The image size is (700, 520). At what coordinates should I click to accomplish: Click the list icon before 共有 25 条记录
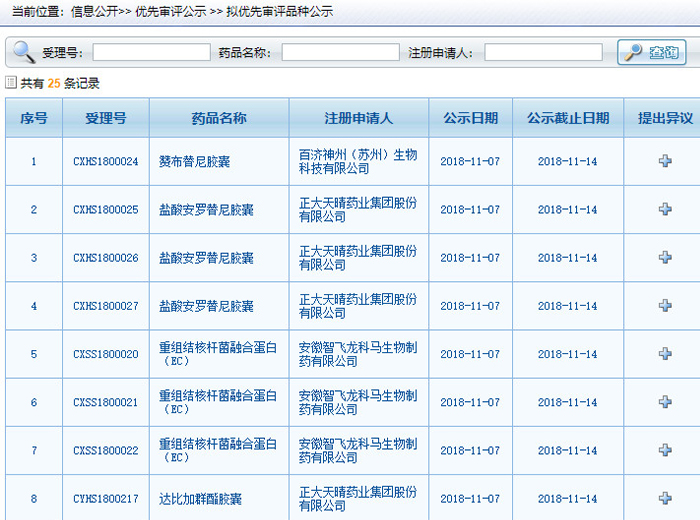point(11,83)
